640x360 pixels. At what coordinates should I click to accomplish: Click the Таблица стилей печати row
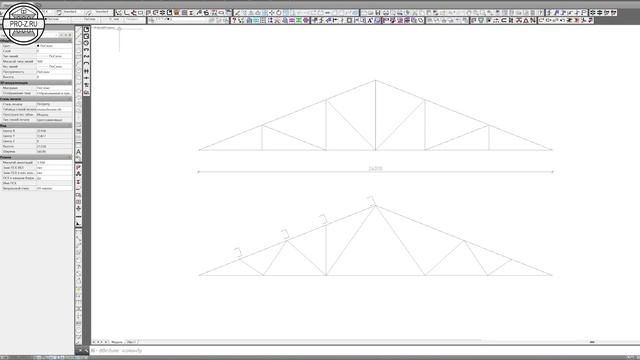click(x=36, y=109)
